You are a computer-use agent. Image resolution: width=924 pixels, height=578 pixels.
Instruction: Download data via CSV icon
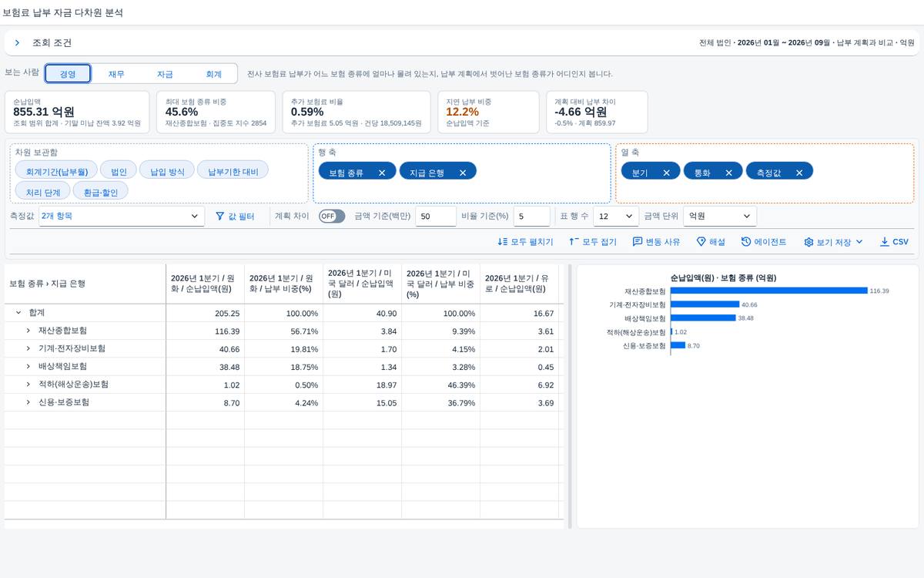pyautogui.click(x=884, y=242)
